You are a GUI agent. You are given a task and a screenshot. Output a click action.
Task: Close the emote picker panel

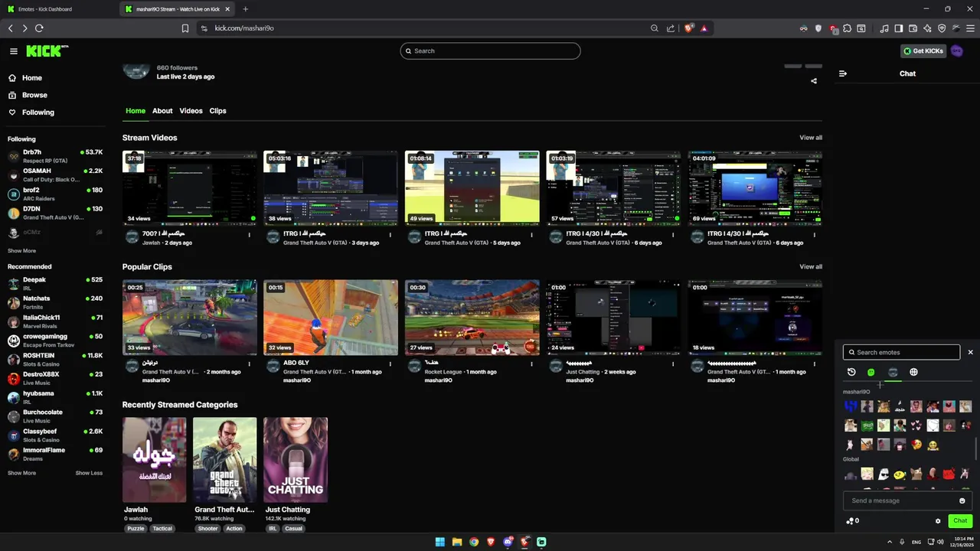970,352
